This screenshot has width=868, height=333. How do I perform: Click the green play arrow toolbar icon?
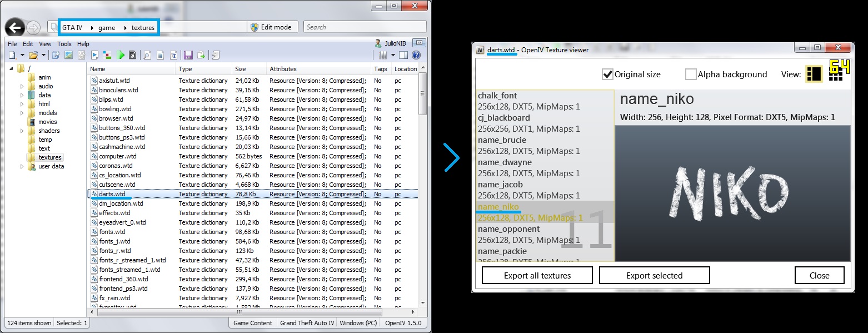(121, 55)
